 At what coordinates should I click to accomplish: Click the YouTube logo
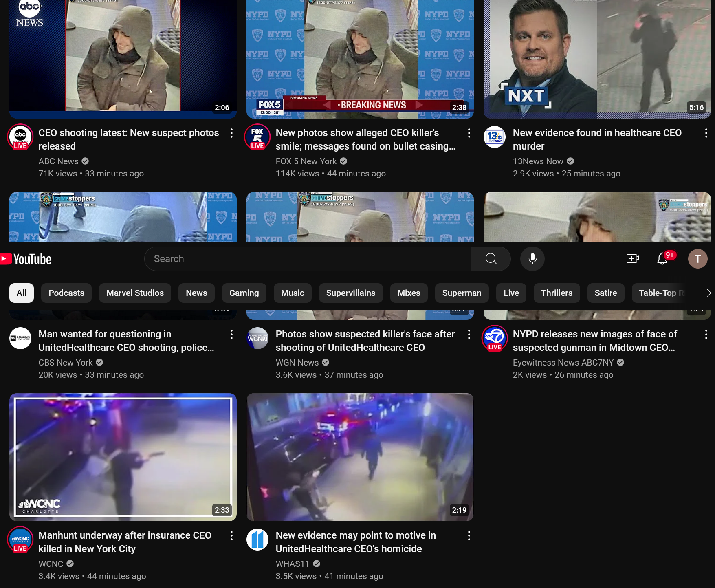(26, 259)
